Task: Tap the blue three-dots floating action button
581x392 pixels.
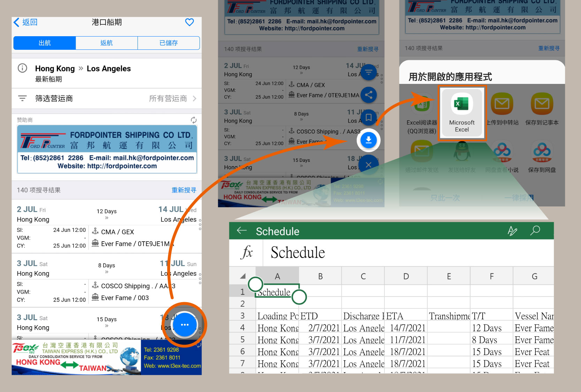Action: pos(185,325)
